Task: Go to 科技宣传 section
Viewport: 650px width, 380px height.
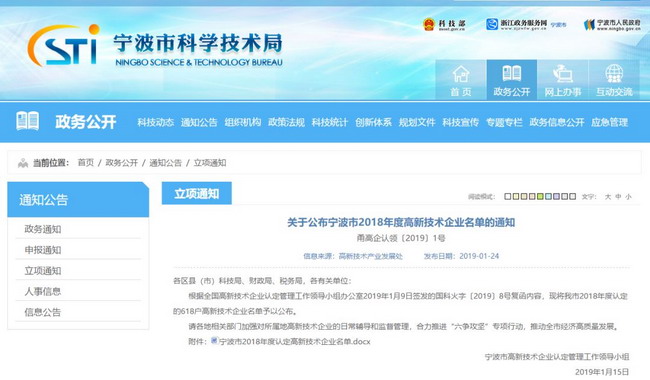Action: tap(460, 122)
